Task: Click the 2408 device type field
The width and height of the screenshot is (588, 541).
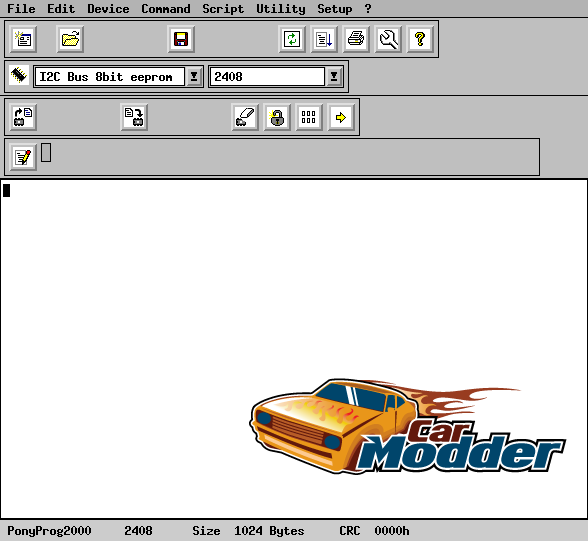Action: pos(267,77)
